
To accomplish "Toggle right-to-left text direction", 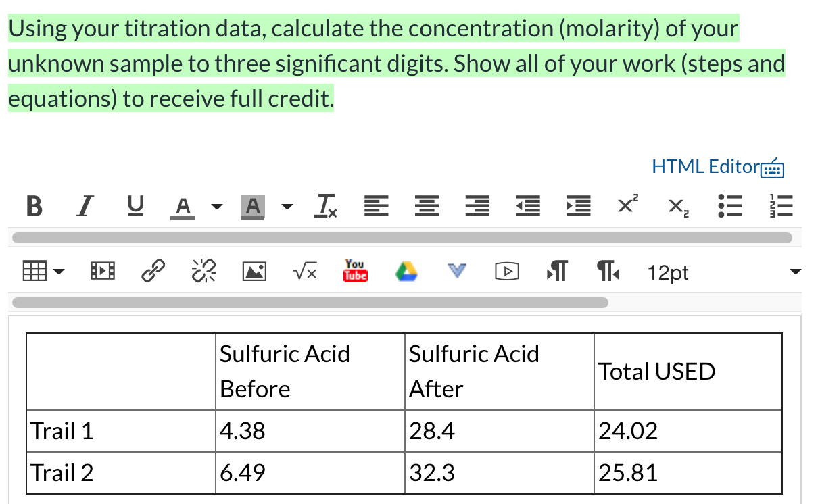I will tap(607, 270).
